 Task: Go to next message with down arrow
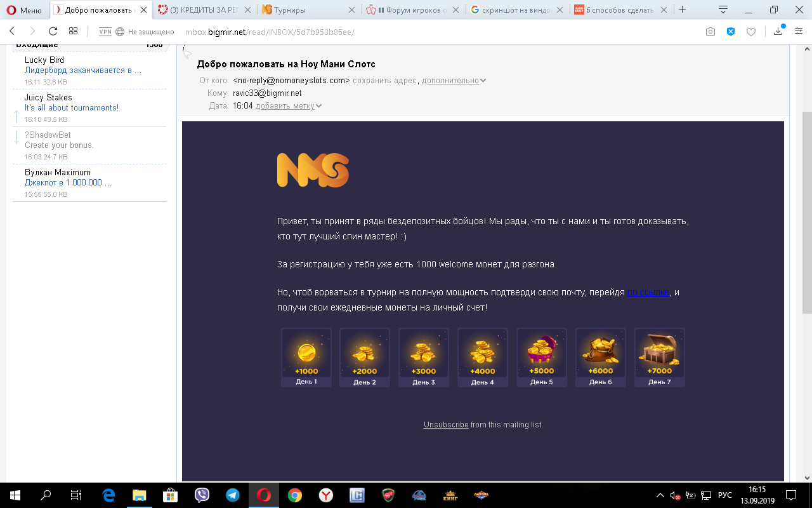click(16, 137)
